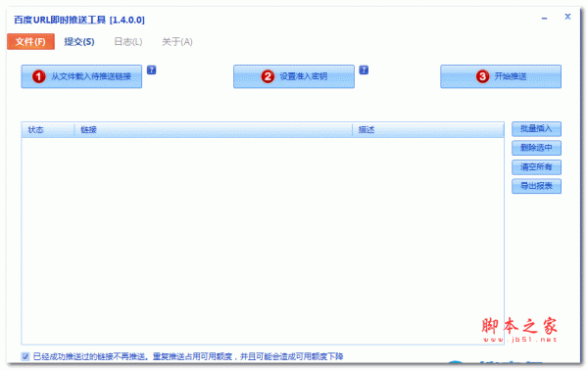Click 设置准入密钥 button

point(294,76)
